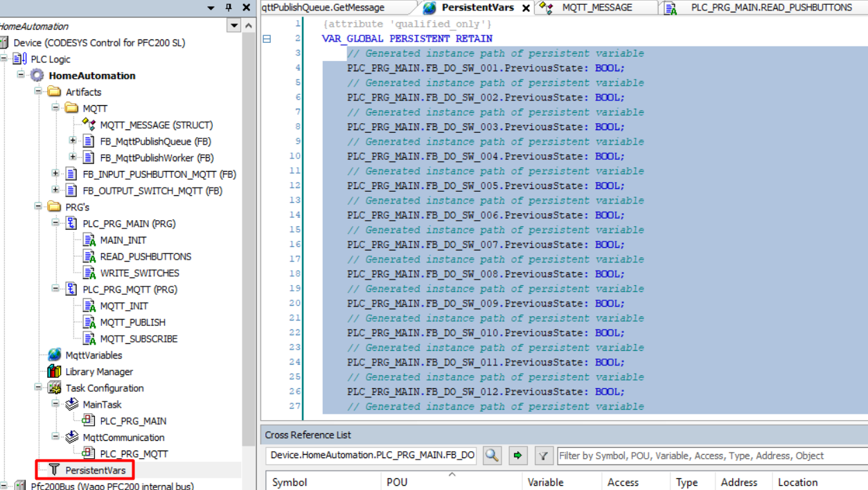Click the PLC_PRG_MAIN program icon

pyautogui.click(x=71, y=224)
